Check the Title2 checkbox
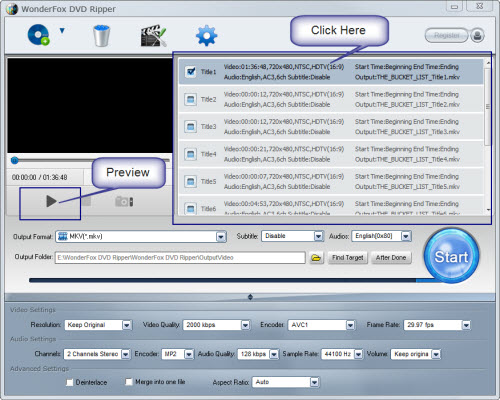This screenshot has height=400, width=500. (x=191, y=99)
